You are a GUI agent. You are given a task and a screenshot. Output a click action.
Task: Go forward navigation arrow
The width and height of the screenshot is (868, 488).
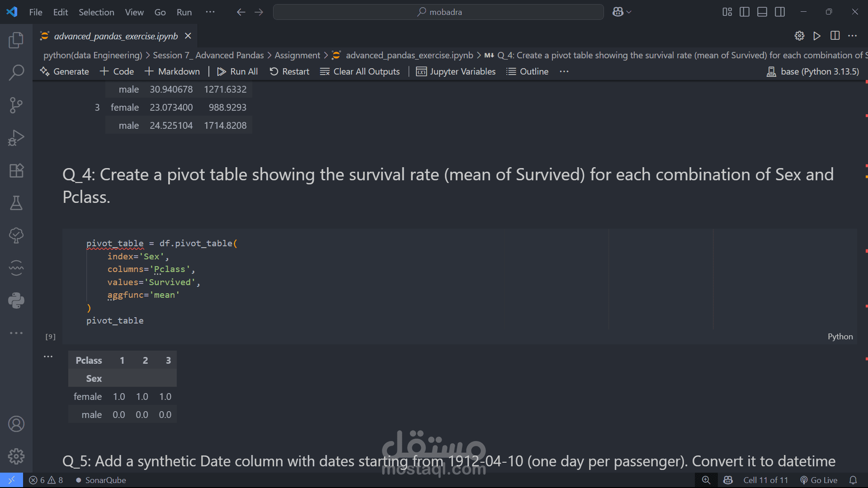pos(259,12)
